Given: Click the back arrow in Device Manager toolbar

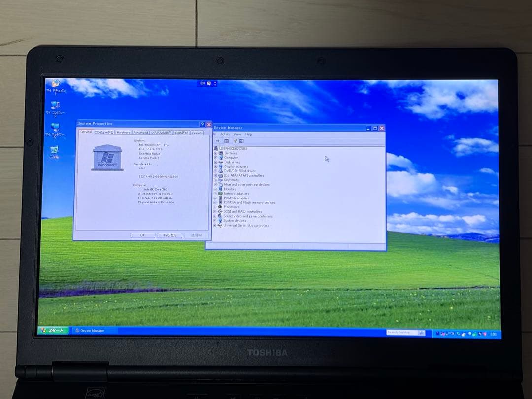Looking at the screenshot, I should pos(217,141).
